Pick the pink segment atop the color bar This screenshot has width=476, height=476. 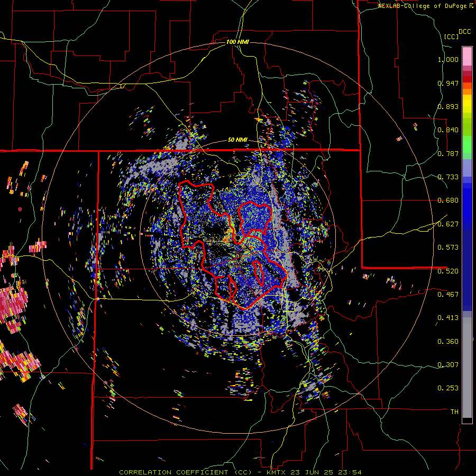[x=467, y=56]
